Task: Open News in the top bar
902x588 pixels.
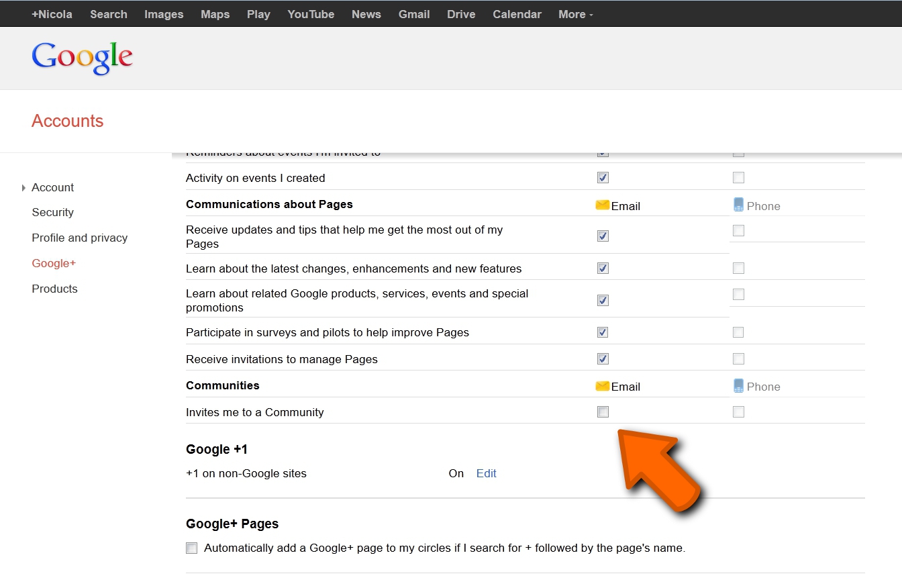Action: 366,14
